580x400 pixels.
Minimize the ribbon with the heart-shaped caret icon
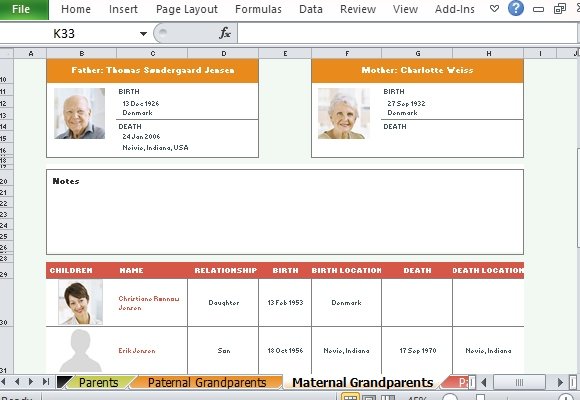click(x=494, y=9)
